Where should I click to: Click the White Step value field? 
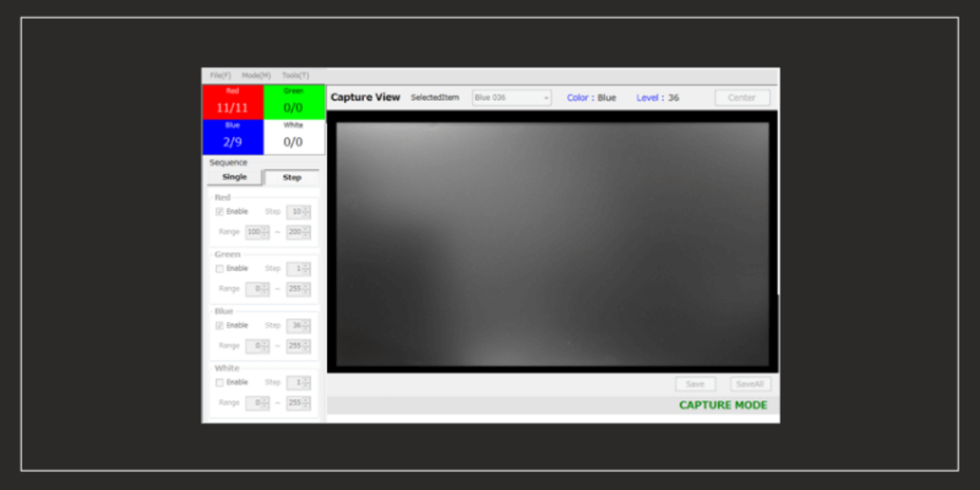point(298,383)
